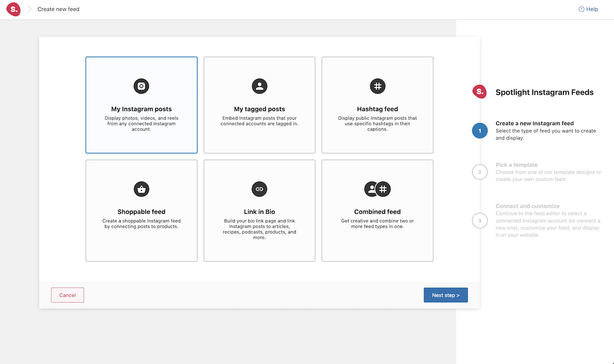Click the shopping basket icon on Shoppable feed

141,189
